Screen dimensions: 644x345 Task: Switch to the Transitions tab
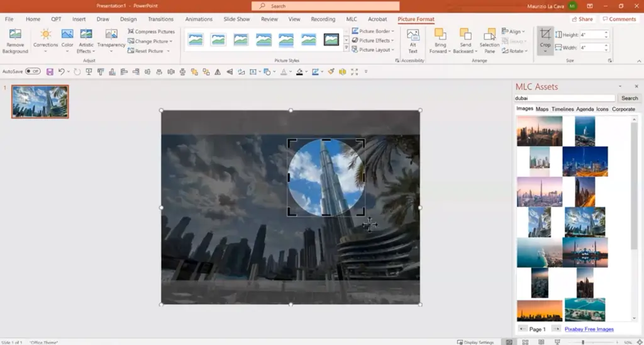tap(160, 19)
